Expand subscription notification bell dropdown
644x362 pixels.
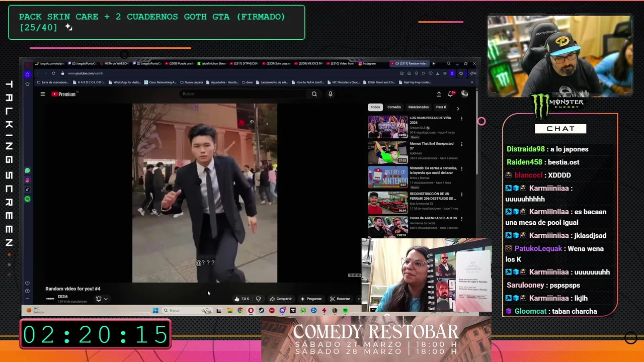click(102, 299)
